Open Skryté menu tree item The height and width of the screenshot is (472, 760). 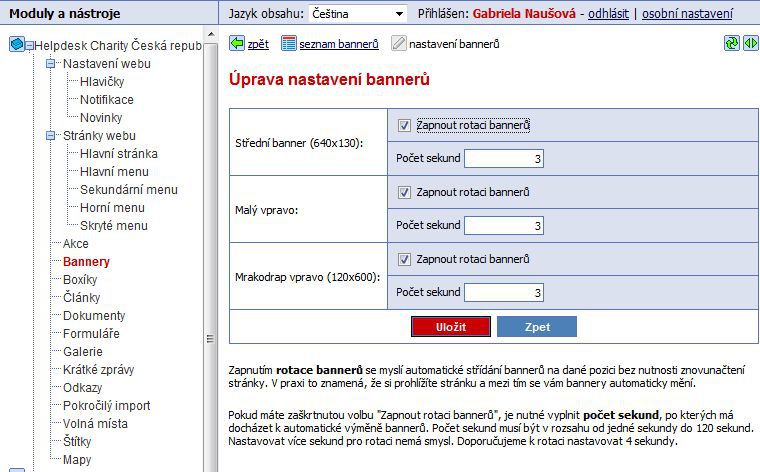point(114,225)
